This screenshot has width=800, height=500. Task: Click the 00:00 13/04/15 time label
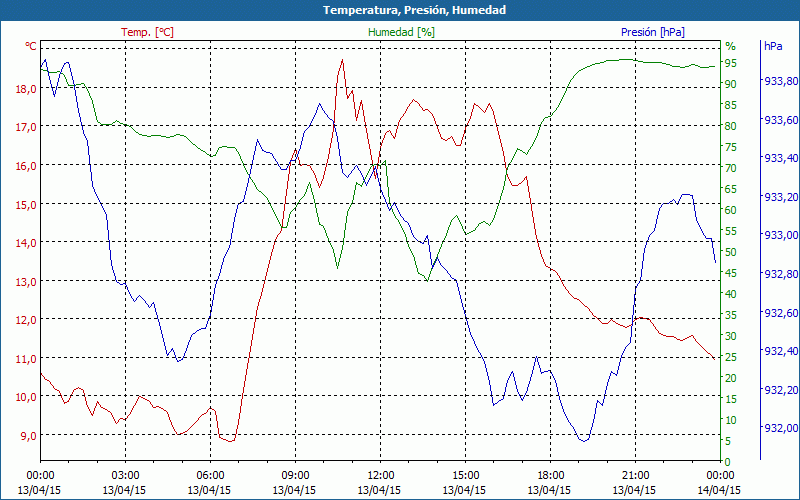click(x=39, y=483)
